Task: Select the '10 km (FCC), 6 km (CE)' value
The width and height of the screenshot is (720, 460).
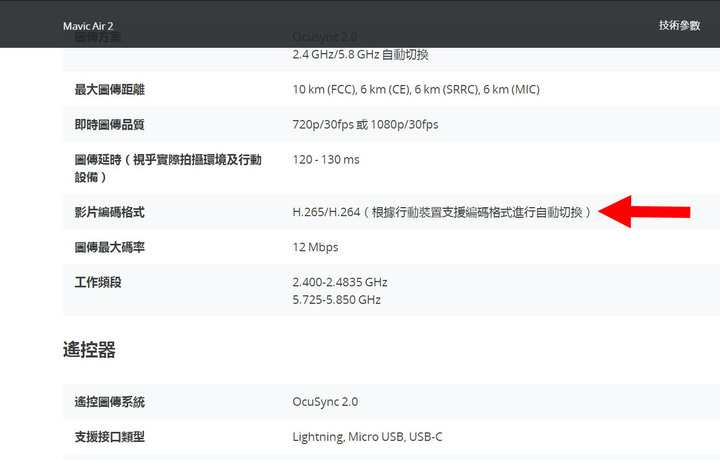Action: tap(416, 90)
